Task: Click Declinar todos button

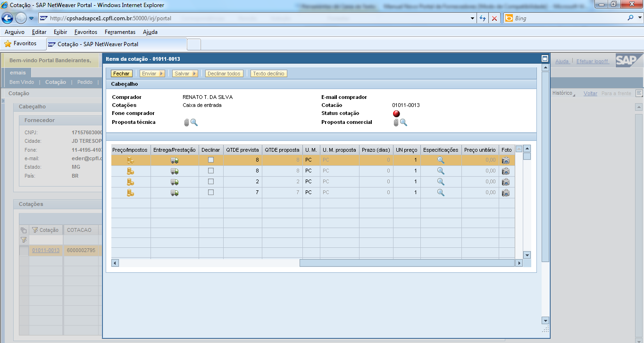Action: click(224, 73)
